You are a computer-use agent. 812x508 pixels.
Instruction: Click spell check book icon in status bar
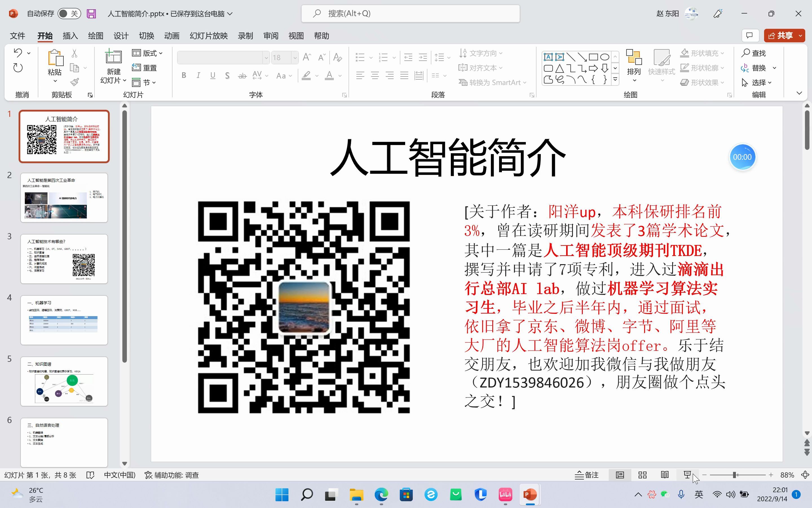pyautogui.click(x=90, y=475)
